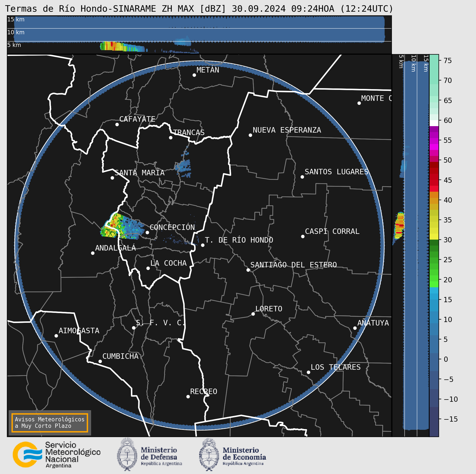476x474 pixels.
Task: Click the CONCEPCIÓN city marker dot
Action: pyautogui.click(x=147, y=232)
